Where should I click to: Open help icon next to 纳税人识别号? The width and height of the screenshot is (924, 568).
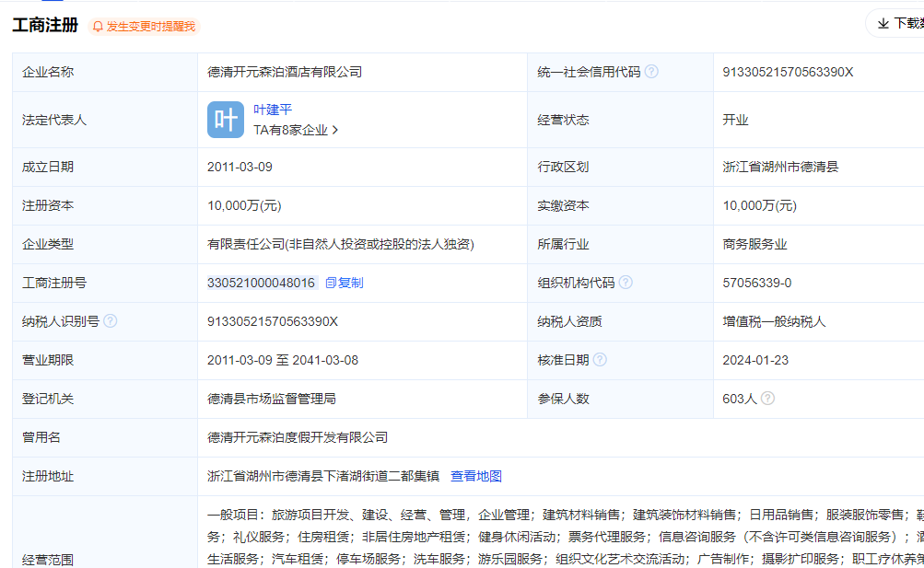pos(111,320)
